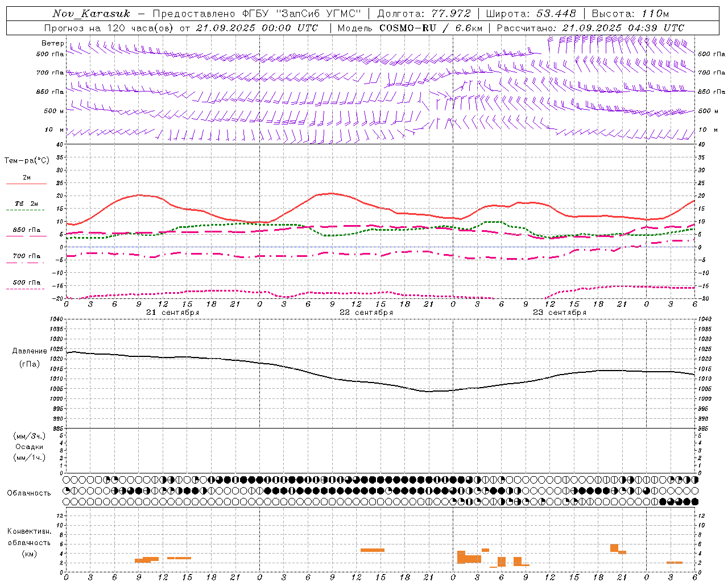
Task: Click the dashed line sample under "Td 2м"
Action: (26, 210)
